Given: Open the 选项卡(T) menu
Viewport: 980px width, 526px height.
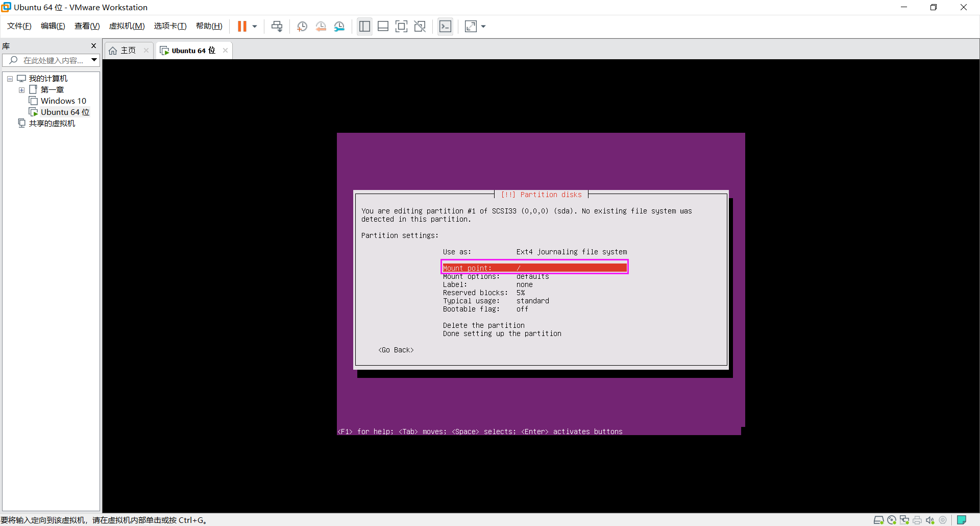Looking at the screenshot, I should tap(170, 26).
